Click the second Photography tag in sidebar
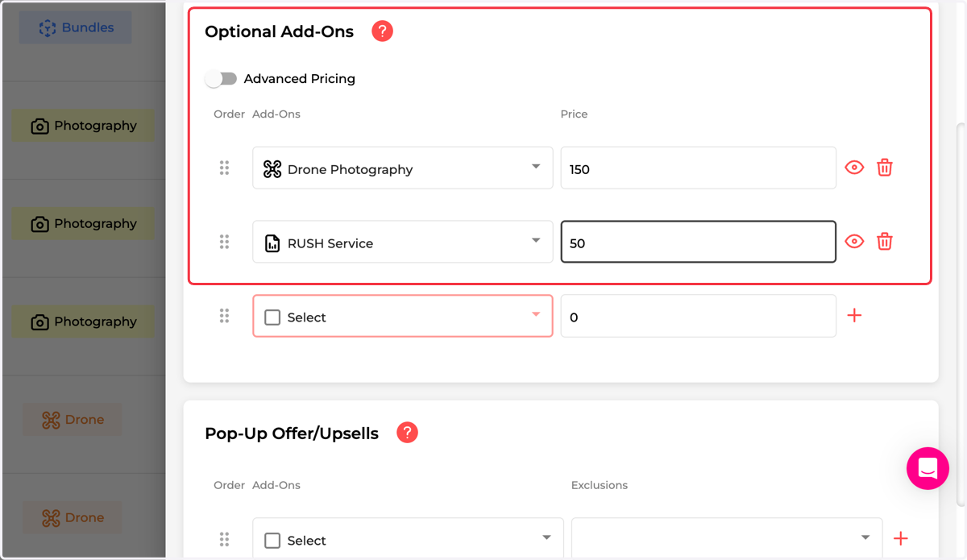The image size is (967, 560). click(83, 223)
